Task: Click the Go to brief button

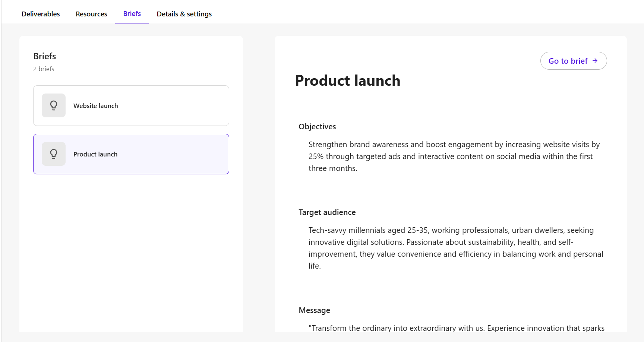Action: click(x=574, y=61)
